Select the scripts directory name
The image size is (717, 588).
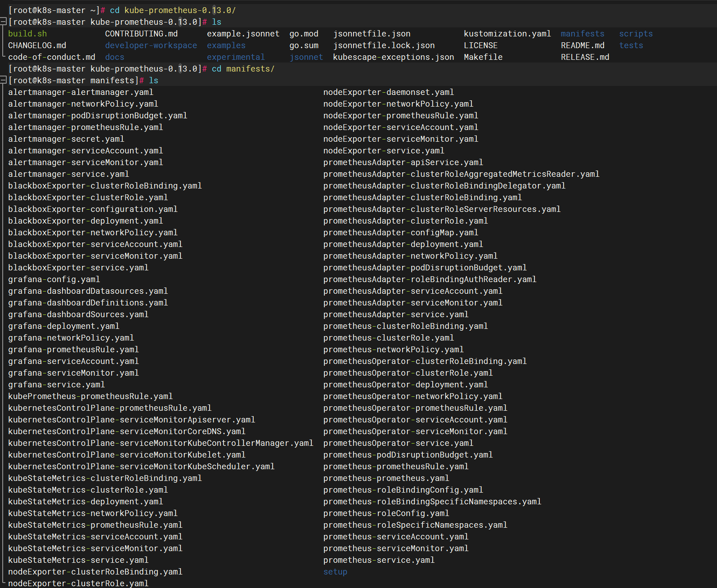[x=636, y=34]
